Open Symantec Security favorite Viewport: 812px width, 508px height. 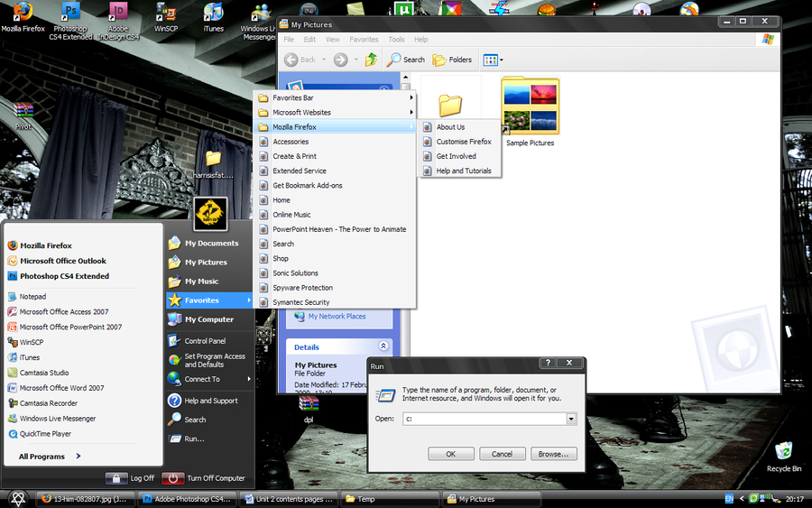coord(336,302)
